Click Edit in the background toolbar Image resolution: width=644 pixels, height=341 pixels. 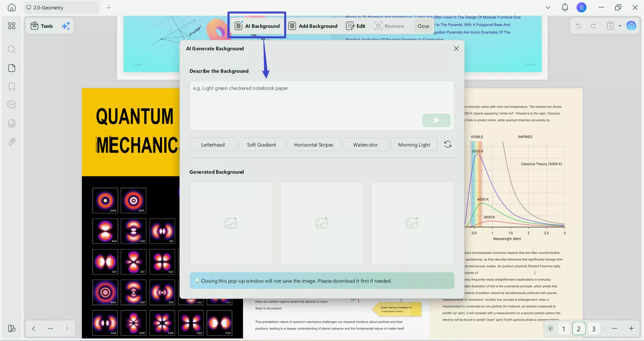356,26
